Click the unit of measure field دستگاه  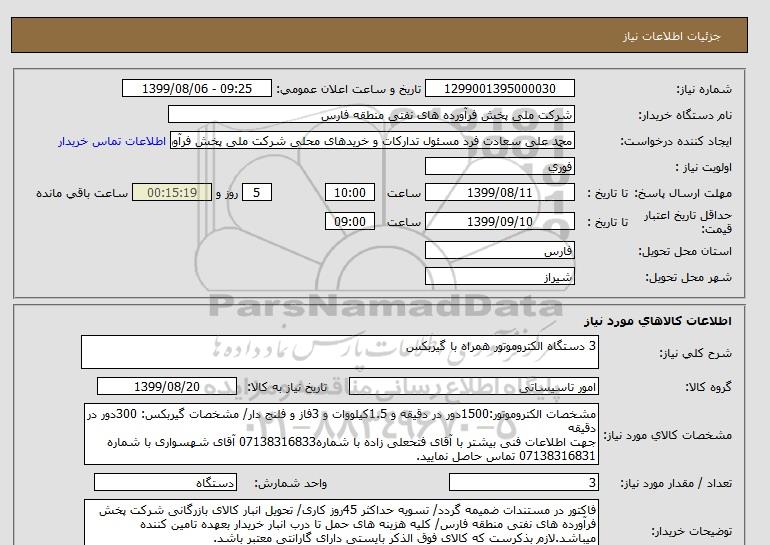[165, 483]
